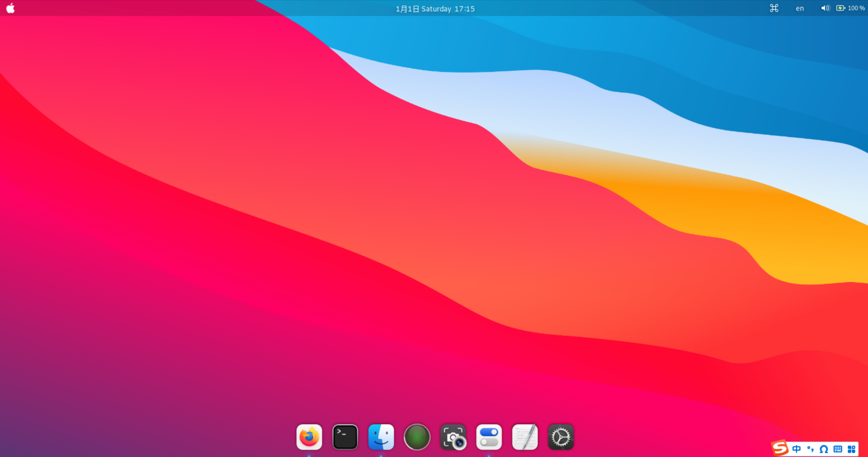This screenshot has width=868, height=457.
Task: Click the date and time in the top bar
Action: (435, 8)
